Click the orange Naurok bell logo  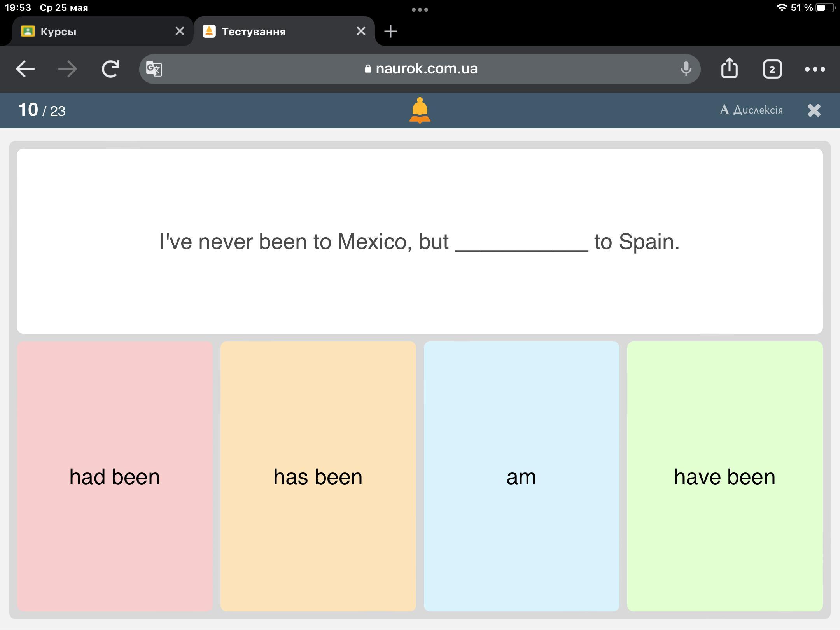pos(420,110)
